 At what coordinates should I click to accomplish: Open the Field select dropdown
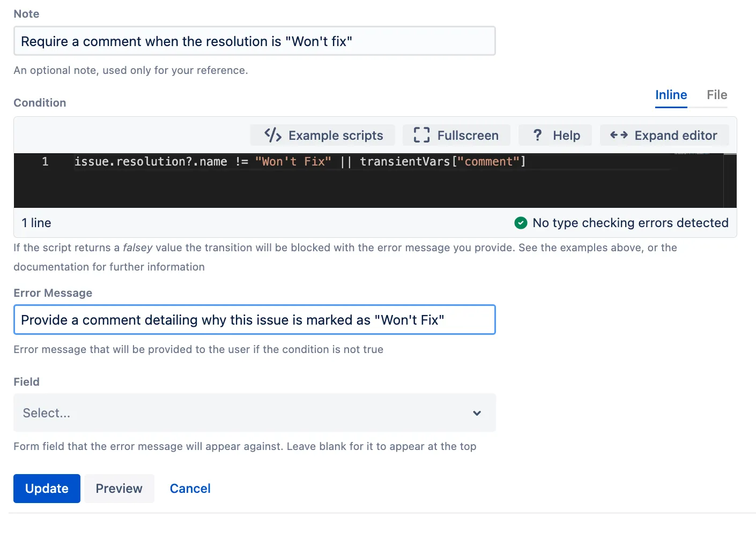tap(255, 413)
